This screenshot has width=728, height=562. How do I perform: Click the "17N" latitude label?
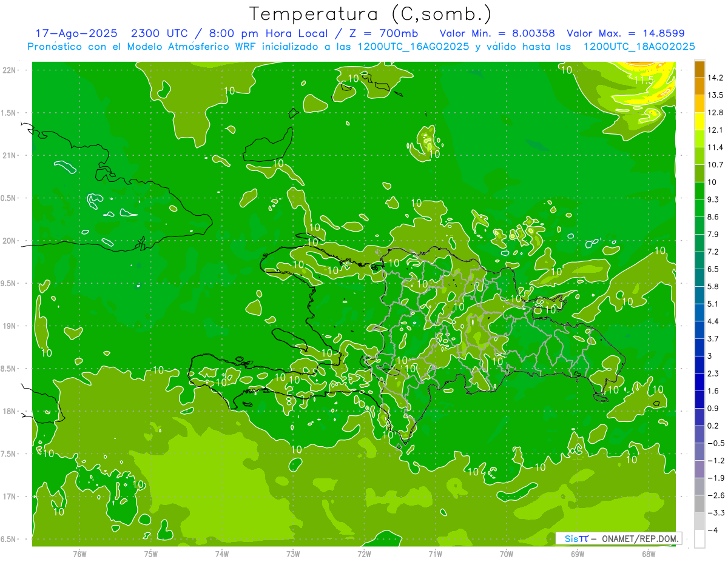point(9,497)
